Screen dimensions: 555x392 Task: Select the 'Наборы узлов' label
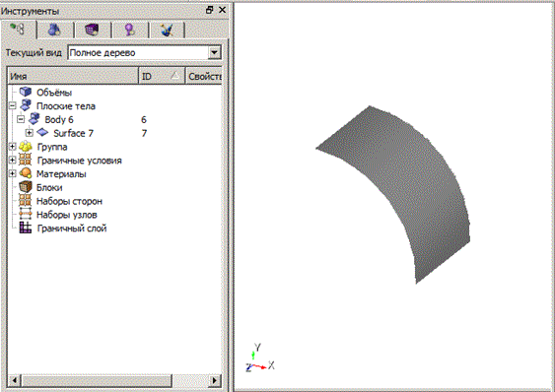click(67, 215)
